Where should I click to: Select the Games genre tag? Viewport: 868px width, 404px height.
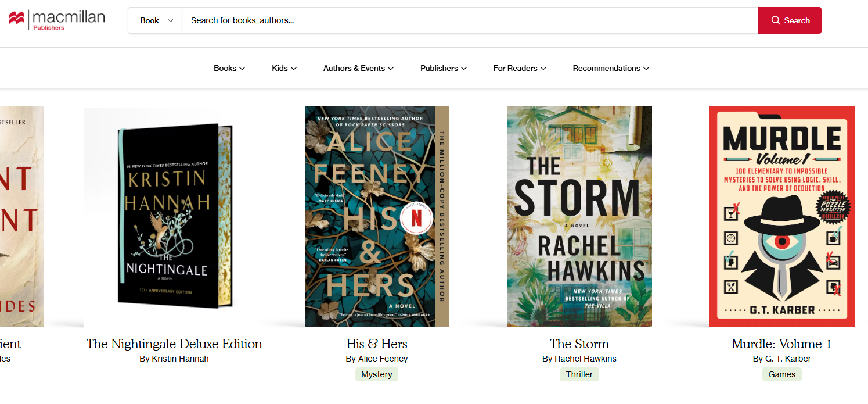[781, 374]
